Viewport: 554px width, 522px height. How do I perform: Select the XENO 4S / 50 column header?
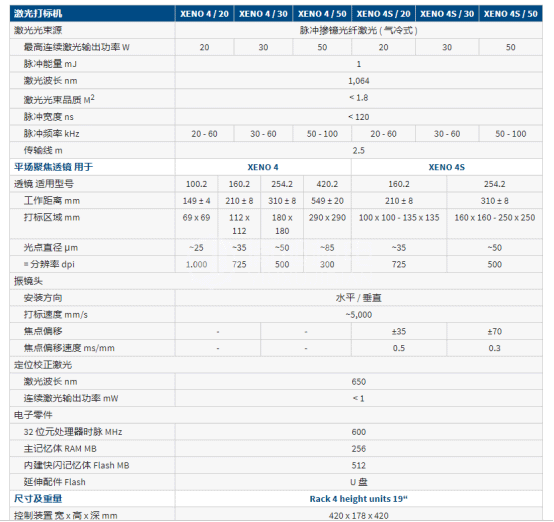[x=511, y=14]
